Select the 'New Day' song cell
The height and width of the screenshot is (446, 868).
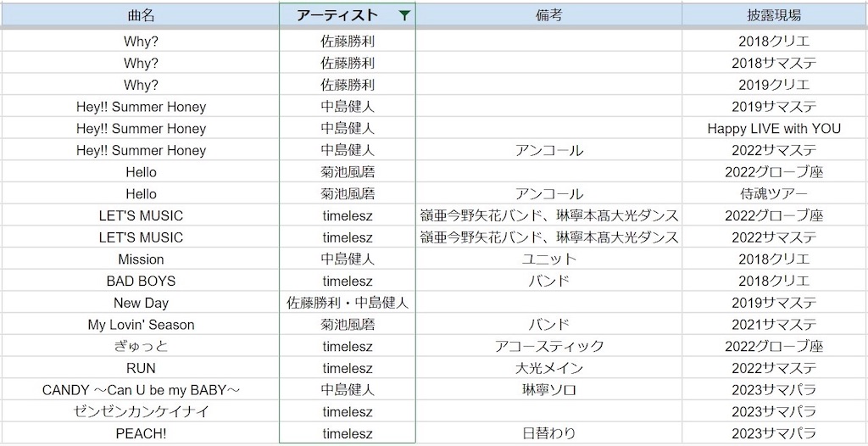click(x=141, y=303)
